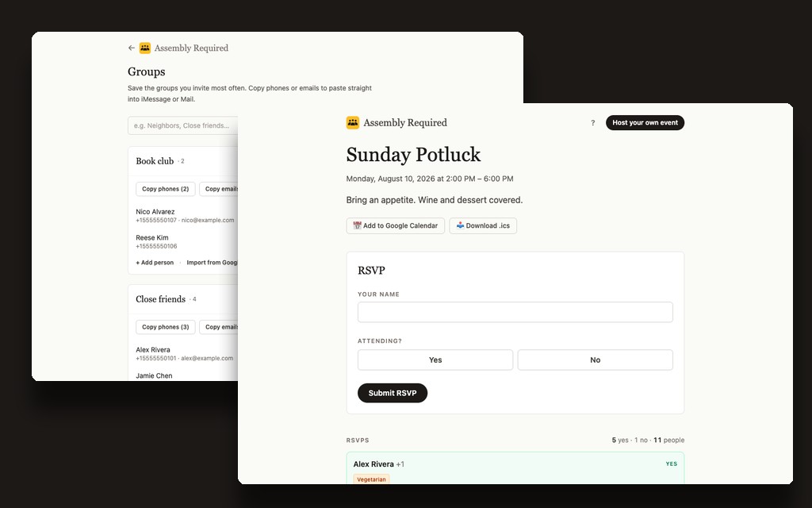Open the question mark help icon
Screen dimensions: 812x508
tap(593, 123)
